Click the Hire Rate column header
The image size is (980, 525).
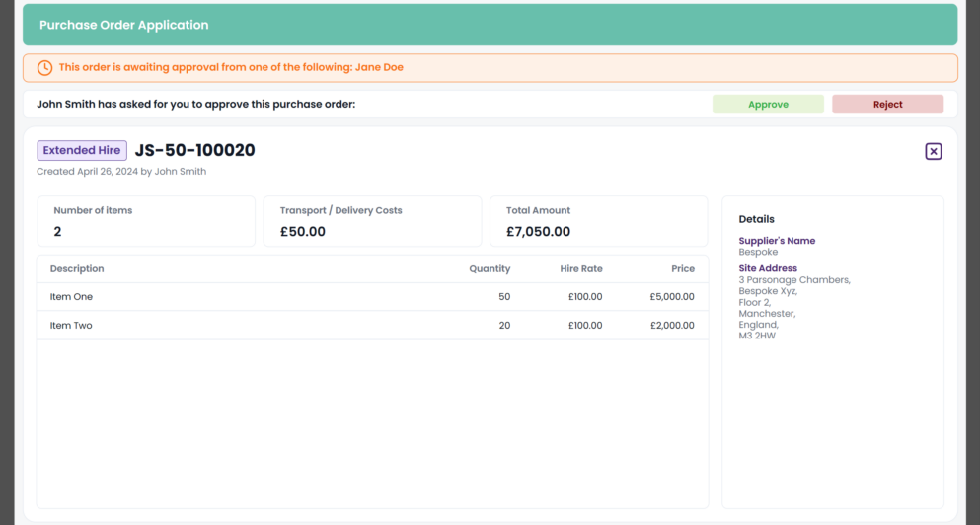click(580, 269)
